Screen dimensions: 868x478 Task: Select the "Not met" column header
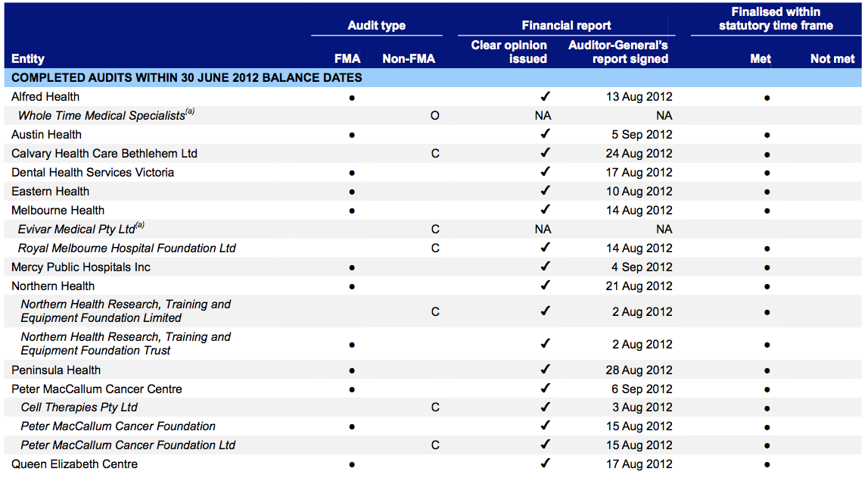[832, 59]
